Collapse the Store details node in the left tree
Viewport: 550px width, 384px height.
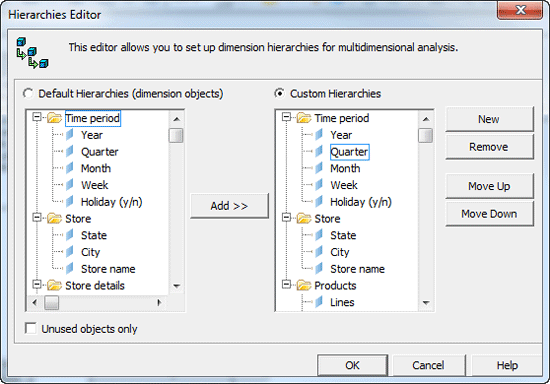(x=37, y=284)
